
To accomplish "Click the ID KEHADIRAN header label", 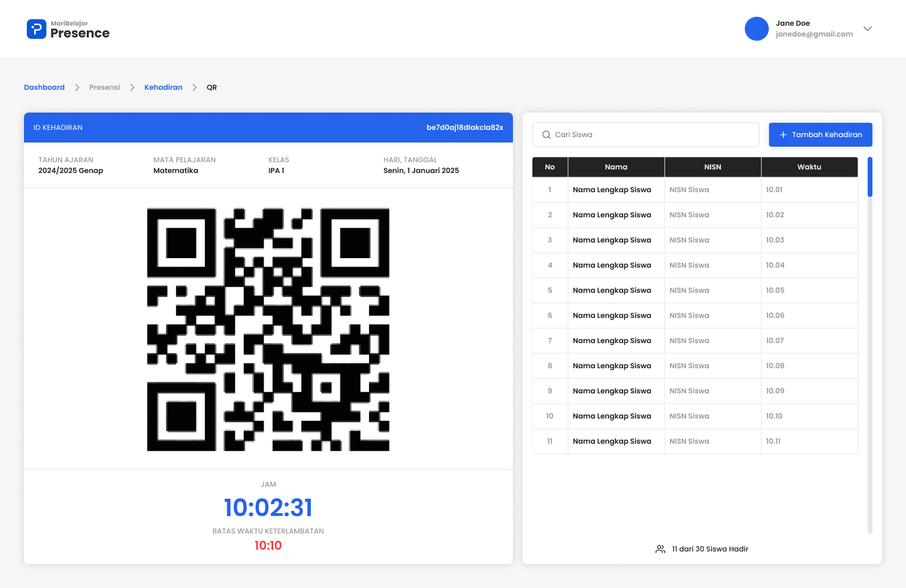I will (58, 128).
